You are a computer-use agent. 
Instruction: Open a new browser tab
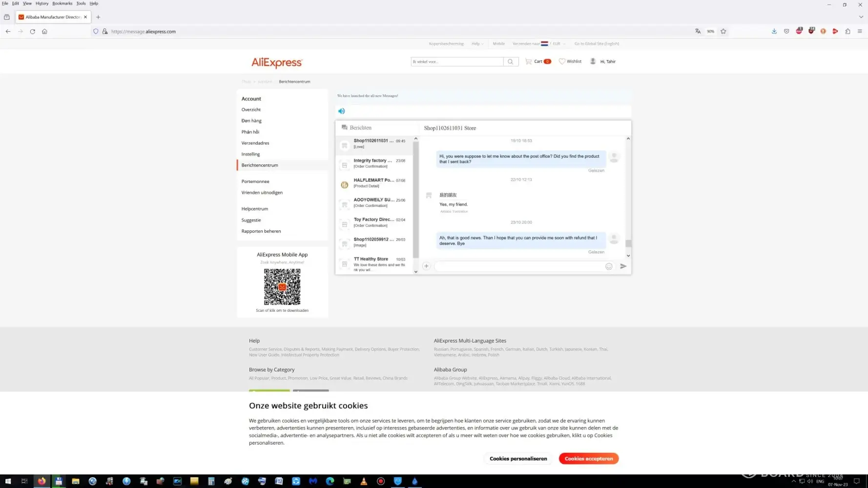tap(98, 17)
